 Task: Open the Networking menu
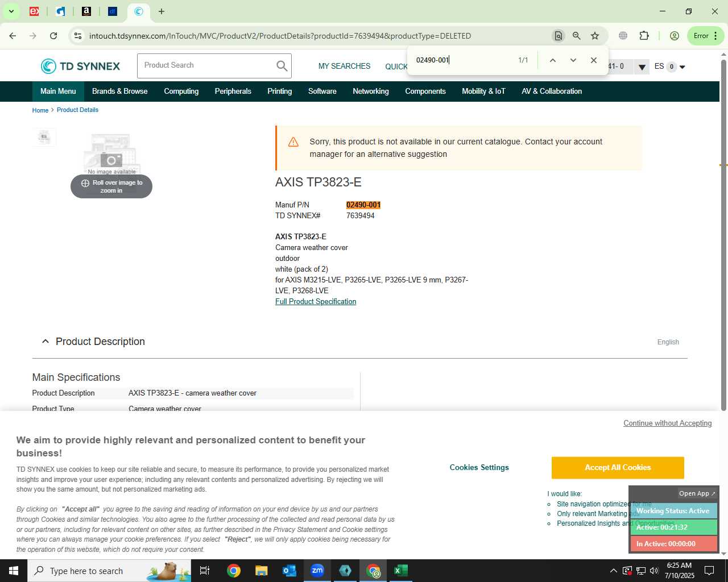click(371, 92)
